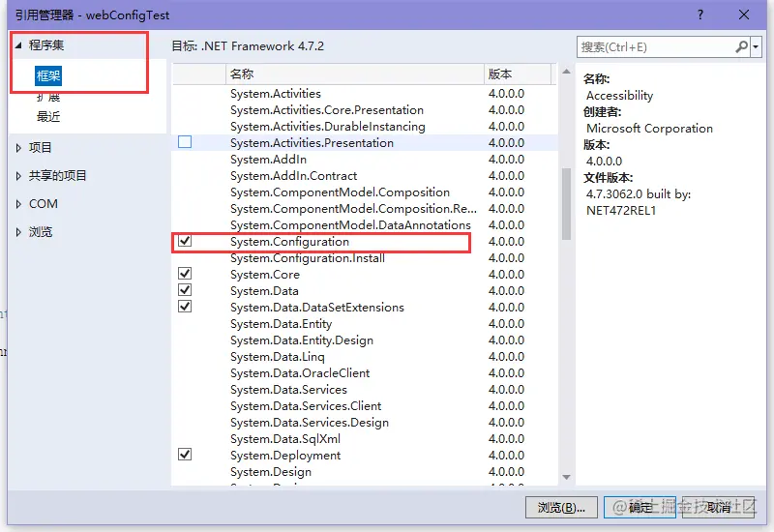Click the 搜索(Ctrl+E) search field
This screenshot has width=774, height=532.
click(x=657, y=46)
